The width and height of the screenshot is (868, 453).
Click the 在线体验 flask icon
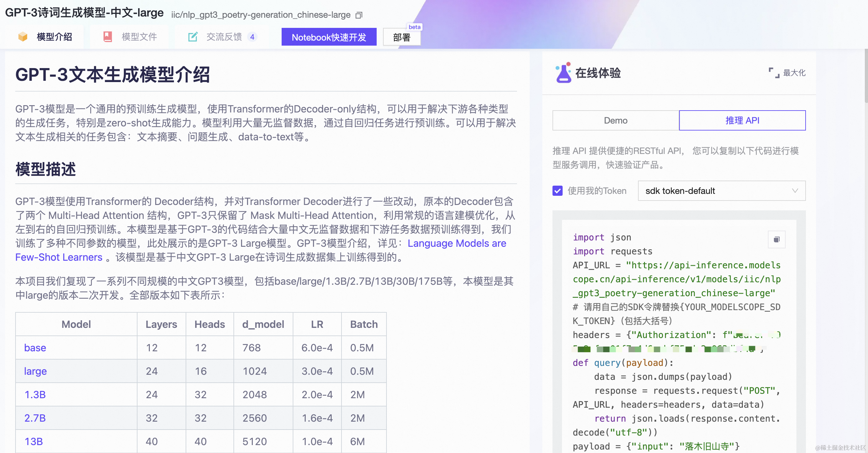tap(563, 73)
